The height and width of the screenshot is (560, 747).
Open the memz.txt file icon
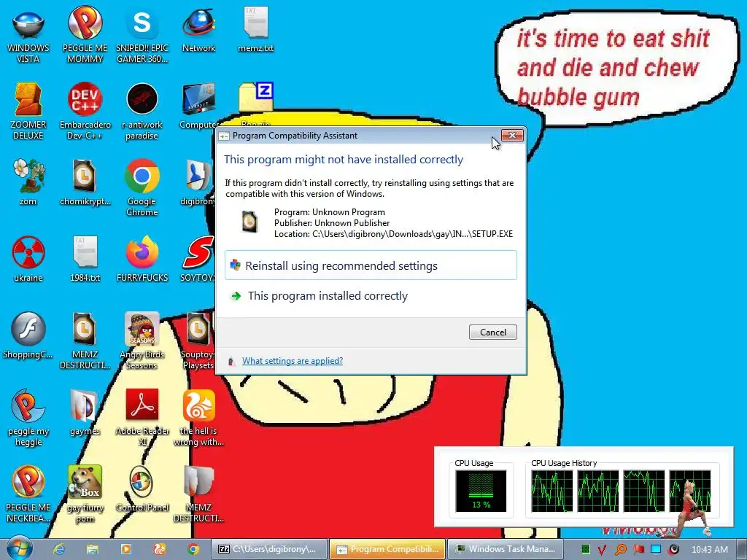(256, 29)
